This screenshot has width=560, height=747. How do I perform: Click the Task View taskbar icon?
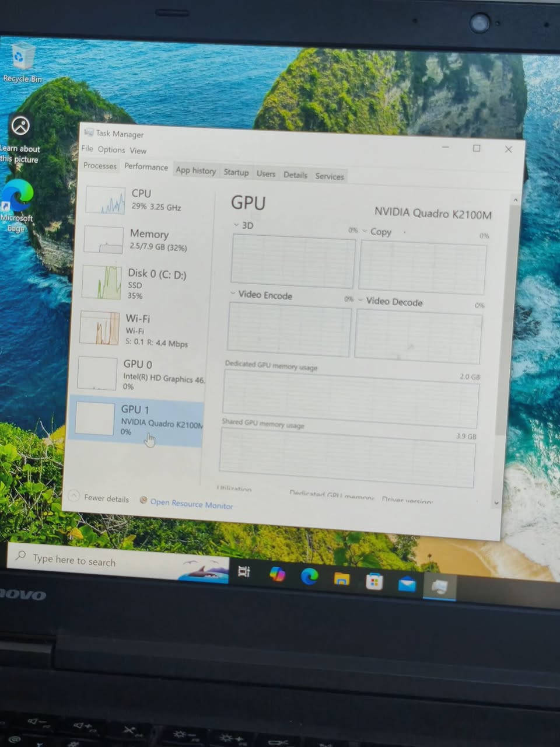click(244, 571)
